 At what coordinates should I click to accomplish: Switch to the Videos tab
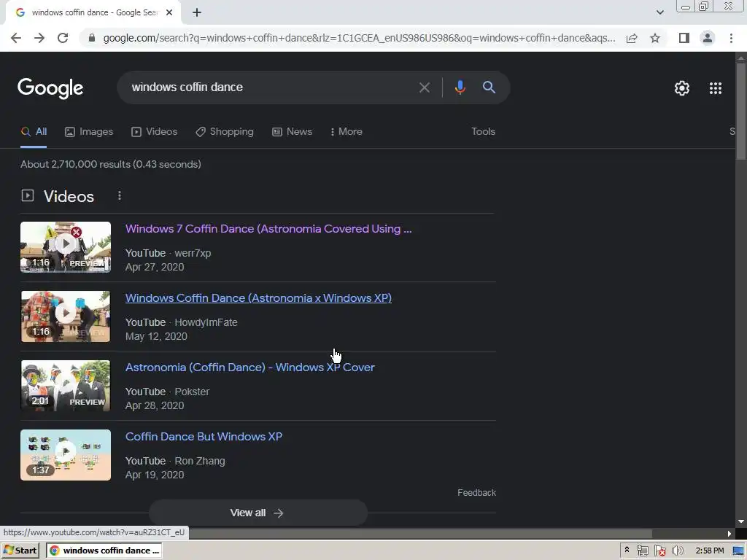pos(155,132)
